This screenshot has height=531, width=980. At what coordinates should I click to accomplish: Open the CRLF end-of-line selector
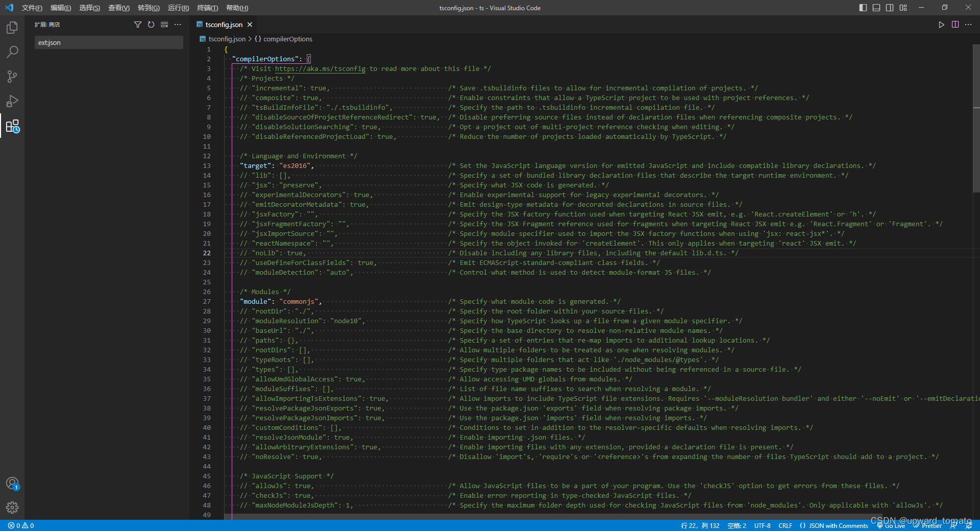[786, 525]
